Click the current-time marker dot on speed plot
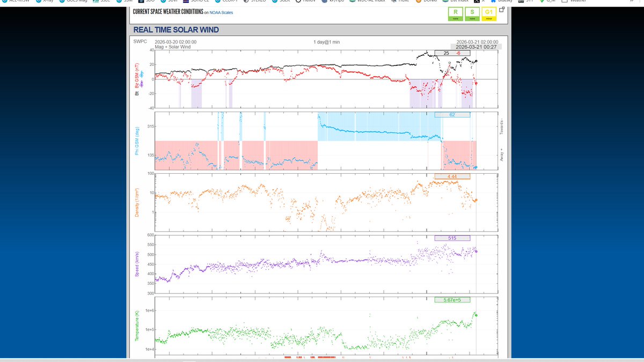 pos(476,251)
